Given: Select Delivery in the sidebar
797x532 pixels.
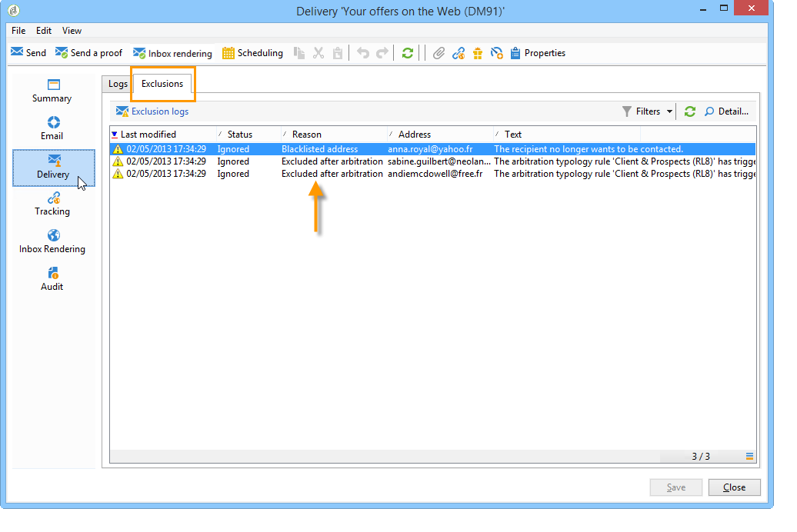Looking at the screenshot, I should pyautogui.click(x=53, y=168).
